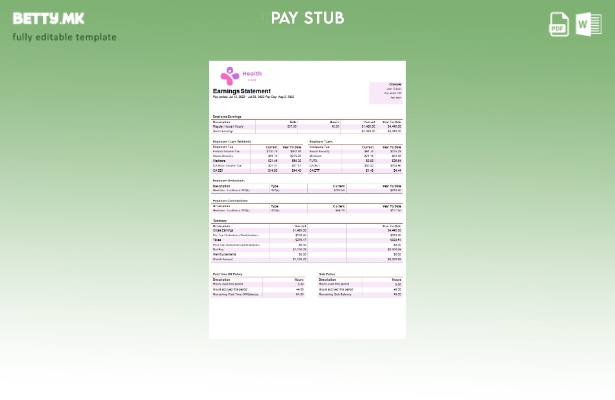
Task: Click the PDF file format icon
Action: click(559, 24)
